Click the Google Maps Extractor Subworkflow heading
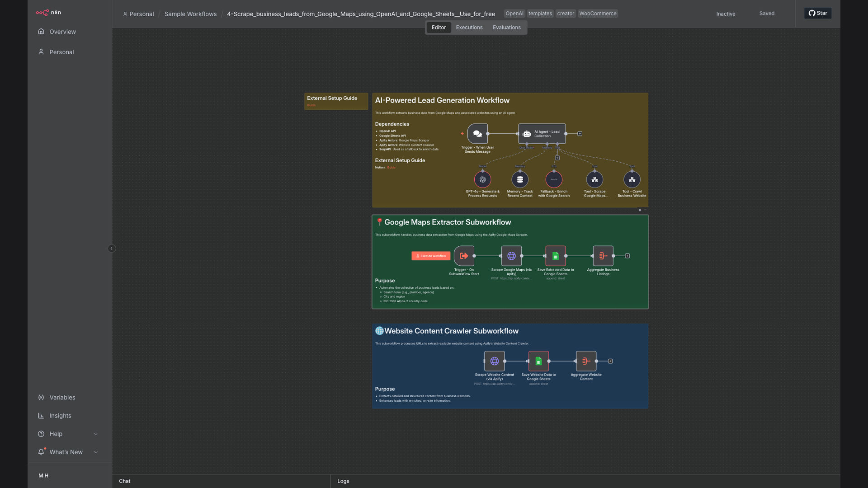 click(x=448, y=222)
